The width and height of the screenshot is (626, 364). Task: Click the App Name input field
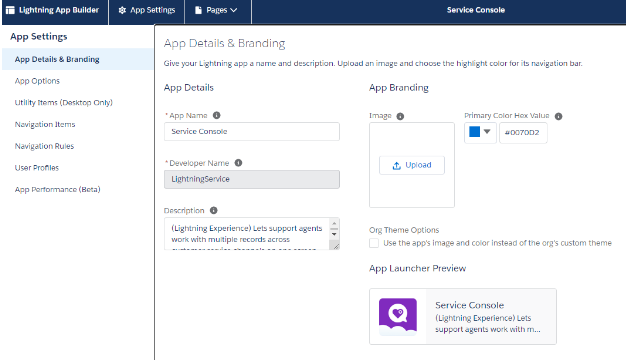pyautogui.click(x=252, y=131)
